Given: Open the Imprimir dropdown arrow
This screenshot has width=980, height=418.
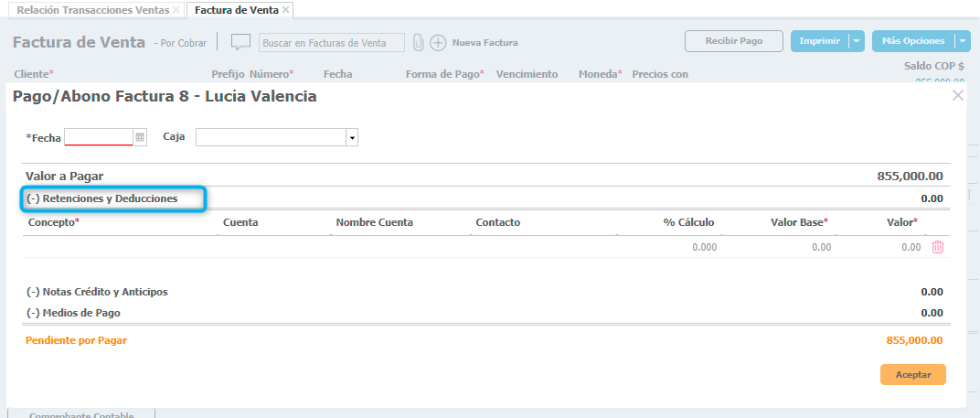Looking at the screenshot, I should [x=856, y=41].
